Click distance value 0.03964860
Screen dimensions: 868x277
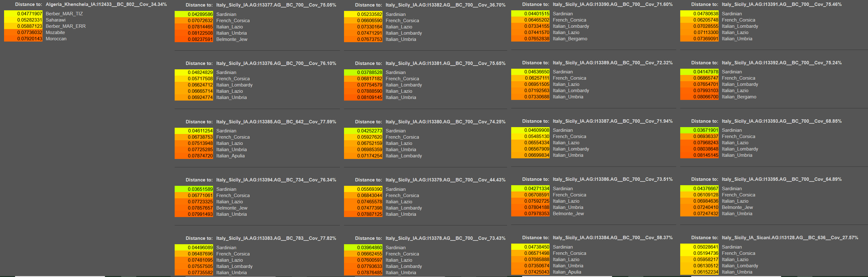(363, 248)
